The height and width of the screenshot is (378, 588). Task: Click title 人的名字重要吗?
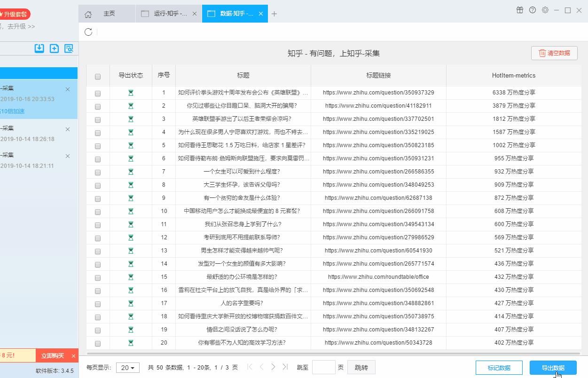(242, 303)
